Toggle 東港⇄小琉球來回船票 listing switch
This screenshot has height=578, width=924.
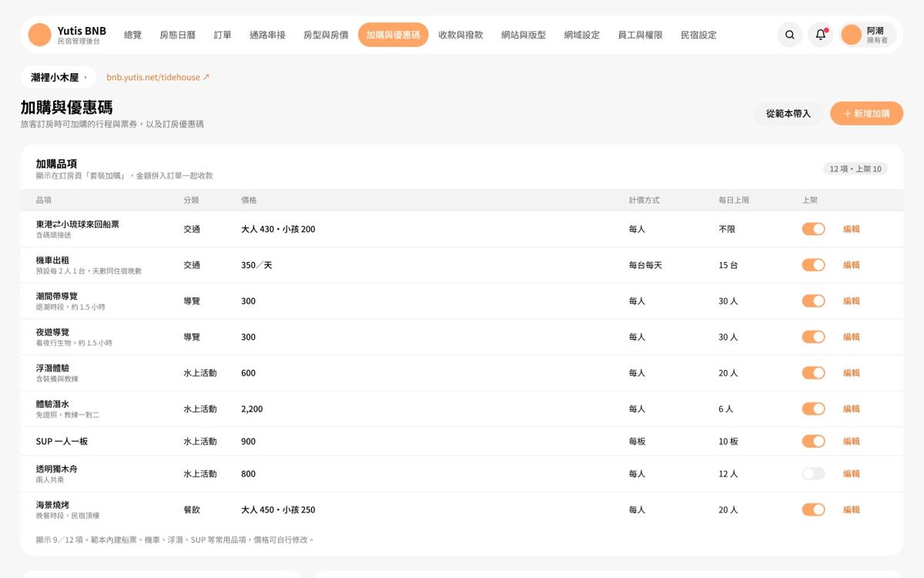pos(813,229)
